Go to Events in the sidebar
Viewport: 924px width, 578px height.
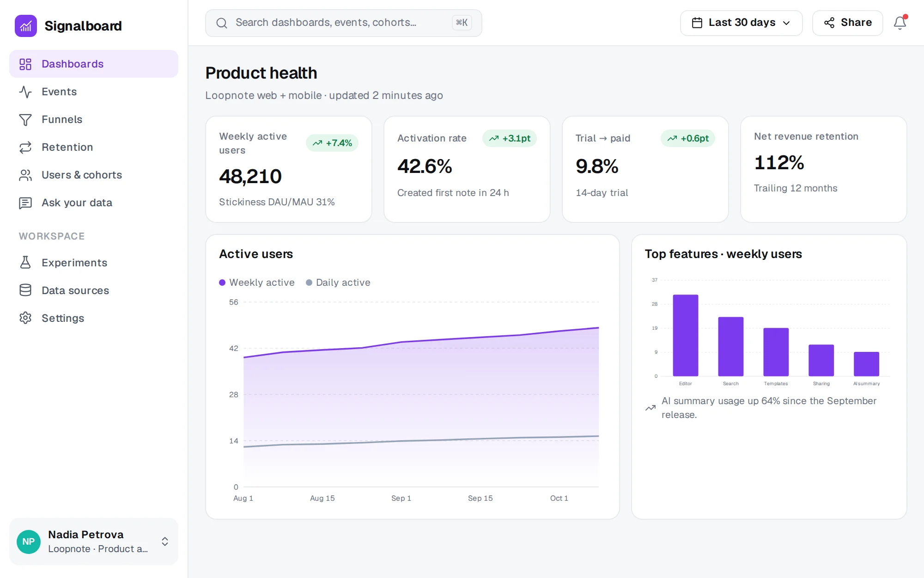(x=94, y=92)
